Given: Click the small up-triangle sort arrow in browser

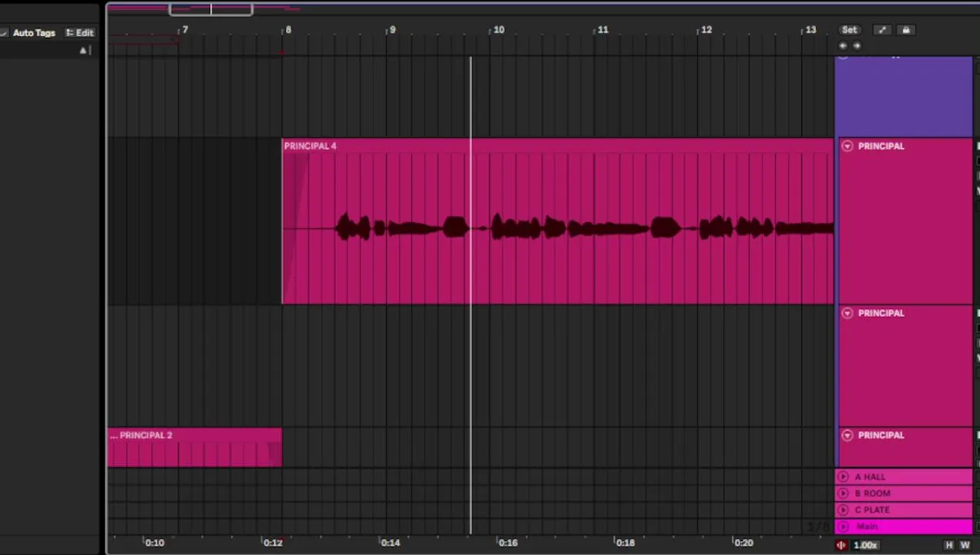Looking at the screenshot, I should (83, 50).
